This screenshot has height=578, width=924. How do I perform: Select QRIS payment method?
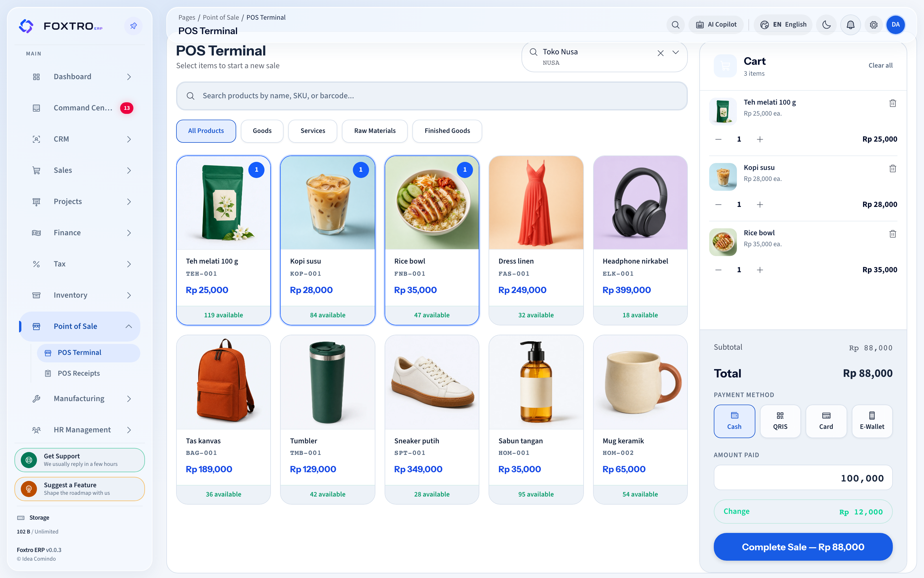click(x=780, y=421)
